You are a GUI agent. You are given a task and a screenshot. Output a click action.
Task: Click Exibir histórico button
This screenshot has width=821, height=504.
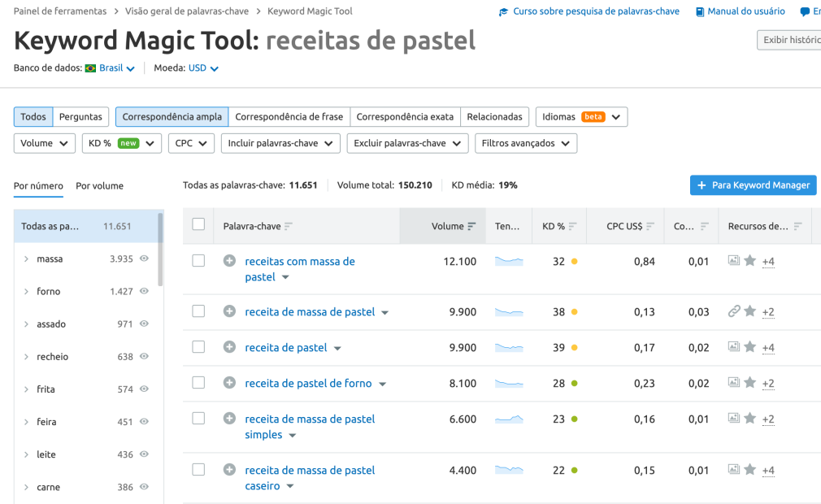789,40
